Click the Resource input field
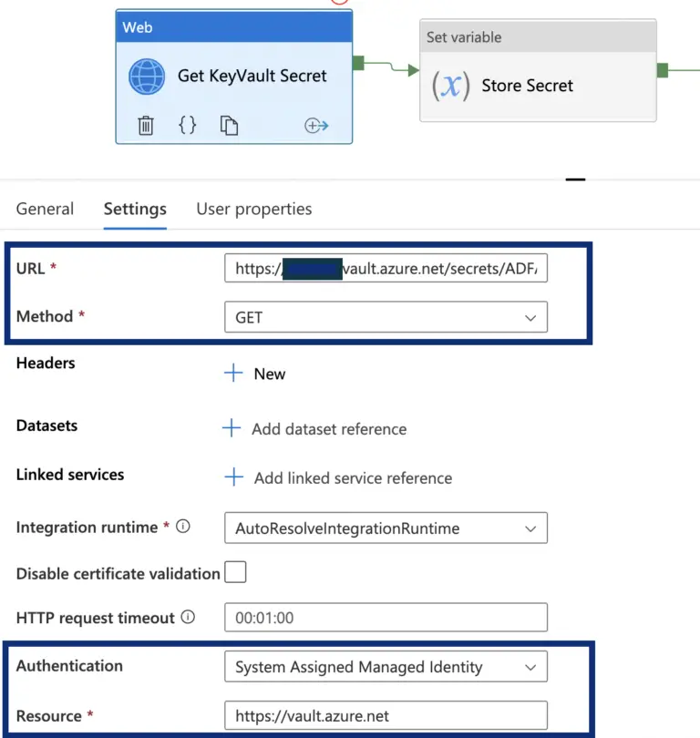 pyautogui.click(x=386, y=716)
